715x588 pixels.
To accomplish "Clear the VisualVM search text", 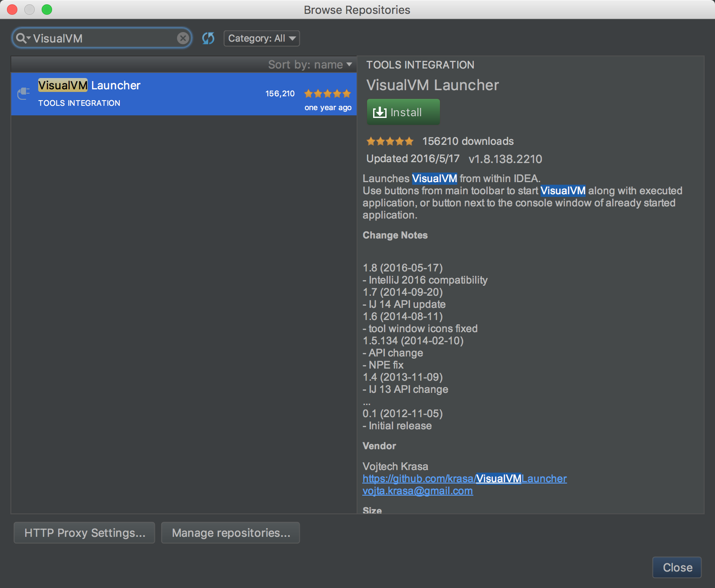I will coord(183,38).
